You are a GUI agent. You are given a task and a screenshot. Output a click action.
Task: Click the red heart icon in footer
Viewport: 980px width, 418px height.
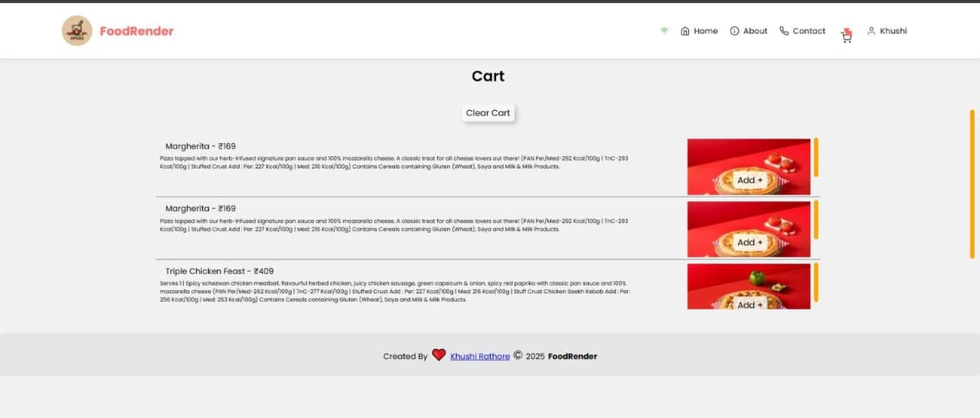(439, 355)
